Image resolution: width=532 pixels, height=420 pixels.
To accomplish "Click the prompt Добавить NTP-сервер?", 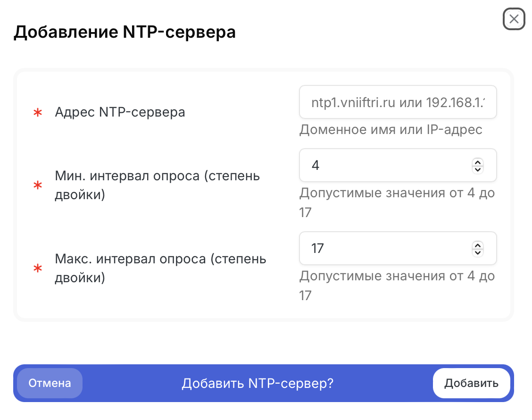I will pyautogui.click(x=258, y=383).
